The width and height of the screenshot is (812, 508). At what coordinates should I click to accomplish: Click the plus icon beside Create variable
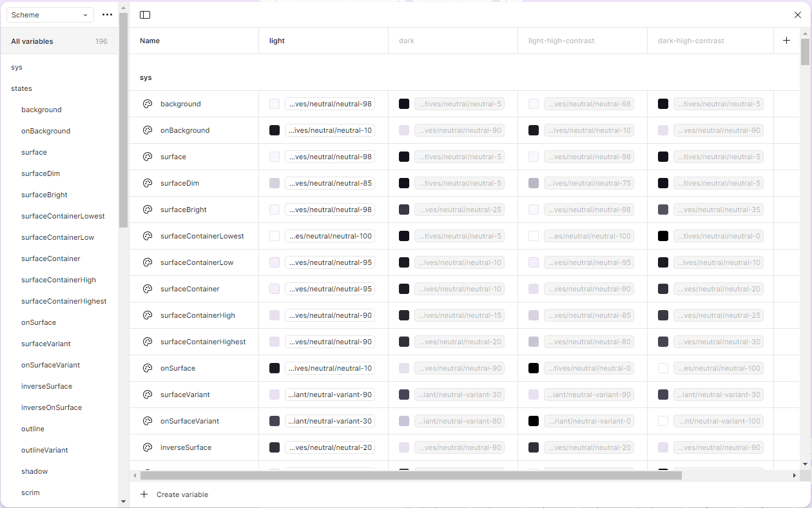pyautogui.click(x=144, y=494)
